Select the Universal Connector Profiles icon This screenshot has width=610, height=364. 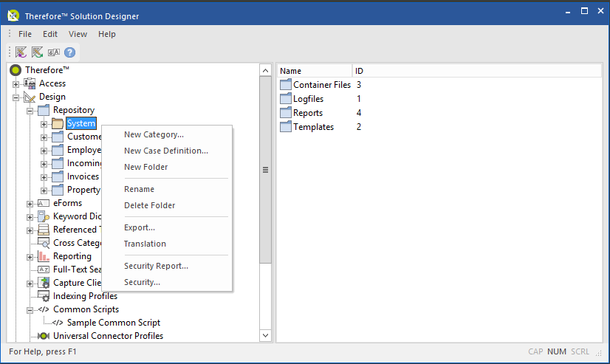44,336
